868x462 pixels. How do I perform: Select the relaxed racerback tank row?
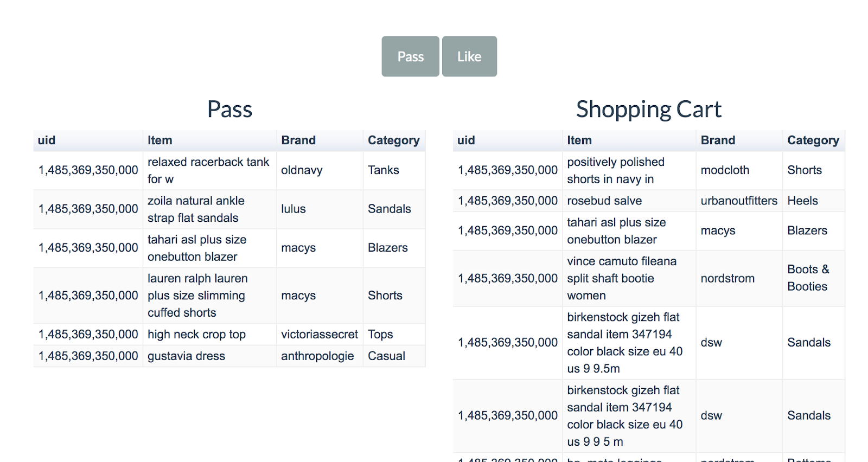point(208,170)
